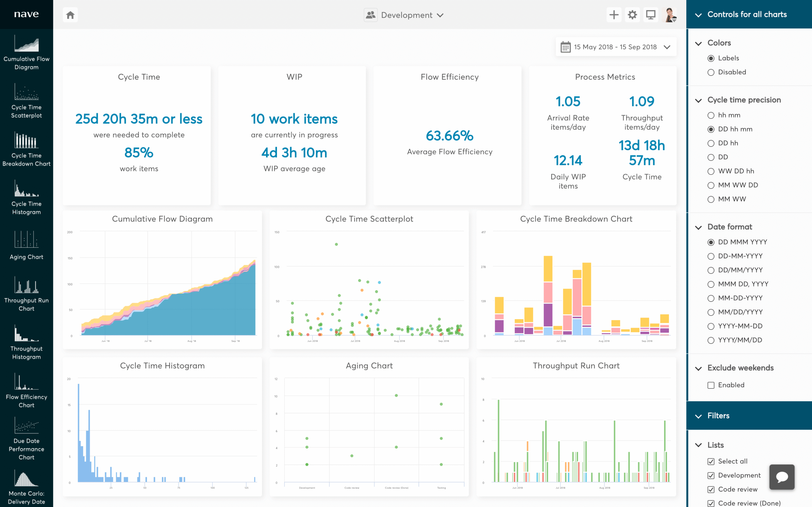Screen dimensions: 812x507
Task: Uncheck the Code review list checkbox
Action: tap(711, 490)
